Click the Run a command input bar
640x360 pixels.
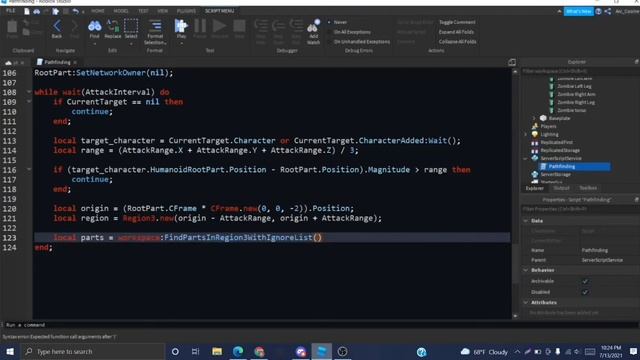click(x=320, y=325)
